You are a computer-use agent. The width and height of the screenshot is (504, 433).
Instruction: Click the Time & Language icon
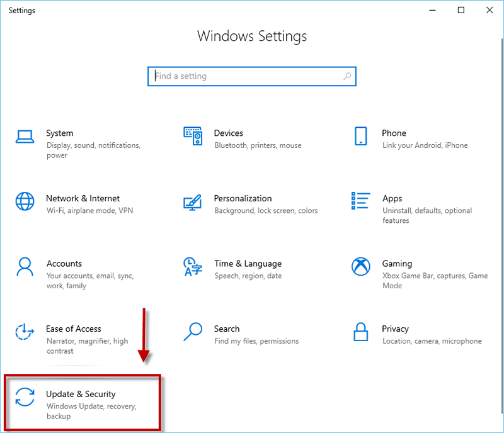[x=193, y=267]
